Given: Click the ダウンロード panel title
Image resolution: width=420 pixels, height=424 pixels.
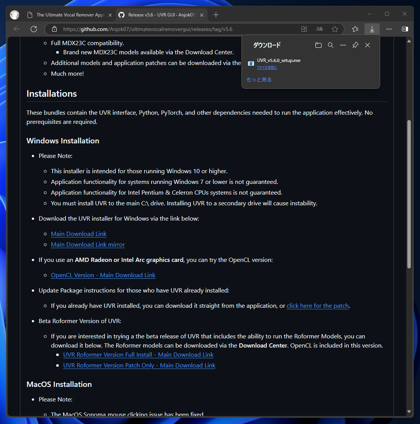Looking at the screenshot, I should (x=267, y=45).
